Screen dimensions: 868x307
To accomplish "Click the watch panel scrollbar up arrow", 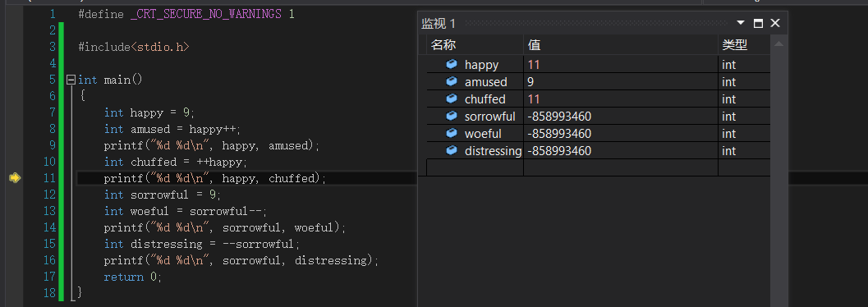I will [778, 44].
